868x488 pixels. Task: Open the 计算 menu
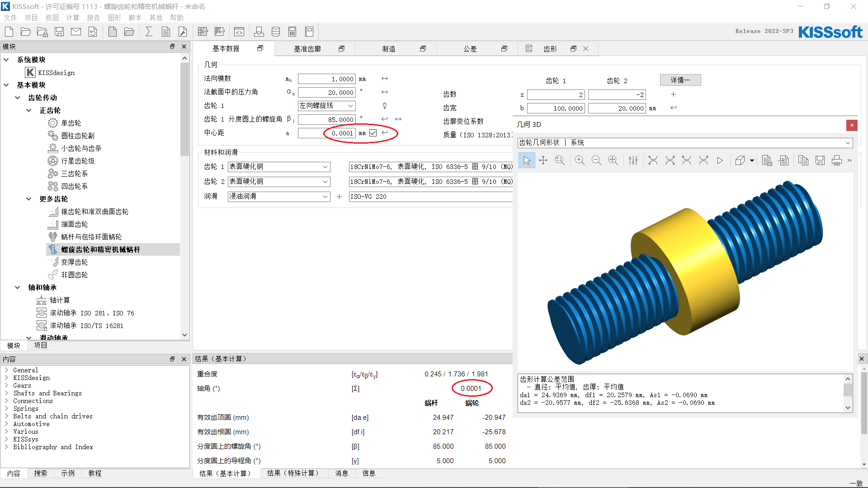[73, 18]
